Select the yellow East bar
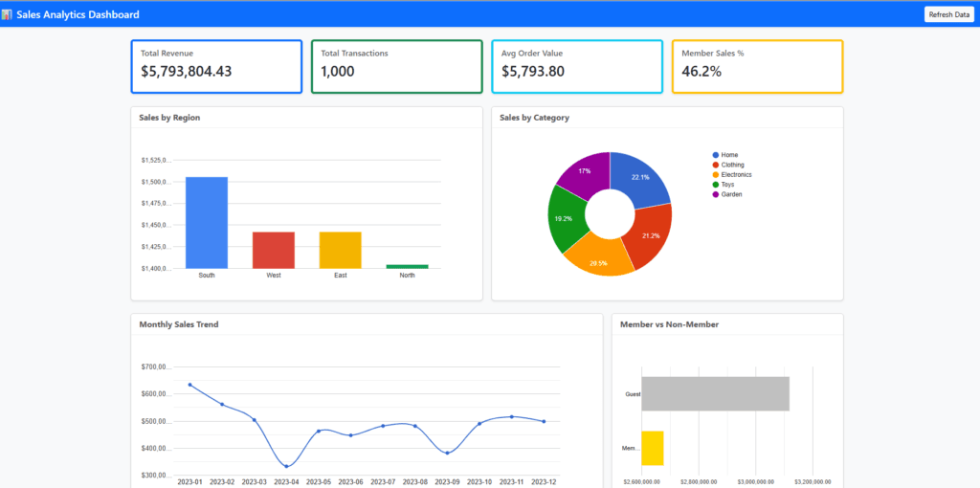The width and height of the screenshot is (980, 488). (340, 250)
